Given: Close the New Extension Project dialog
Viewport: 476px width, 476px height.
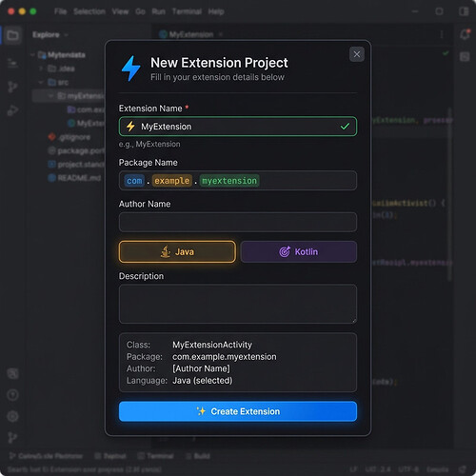Looking at the screenshot, I should point(357,54).
